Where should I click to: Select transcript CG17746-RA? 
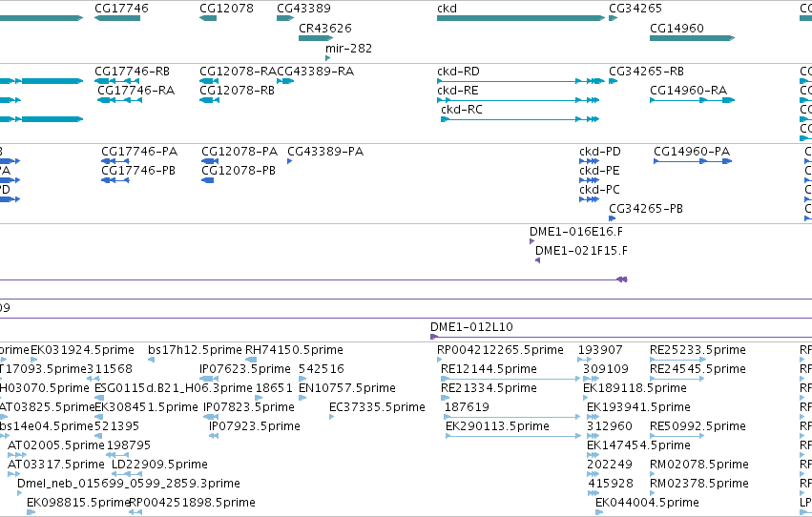119,100
